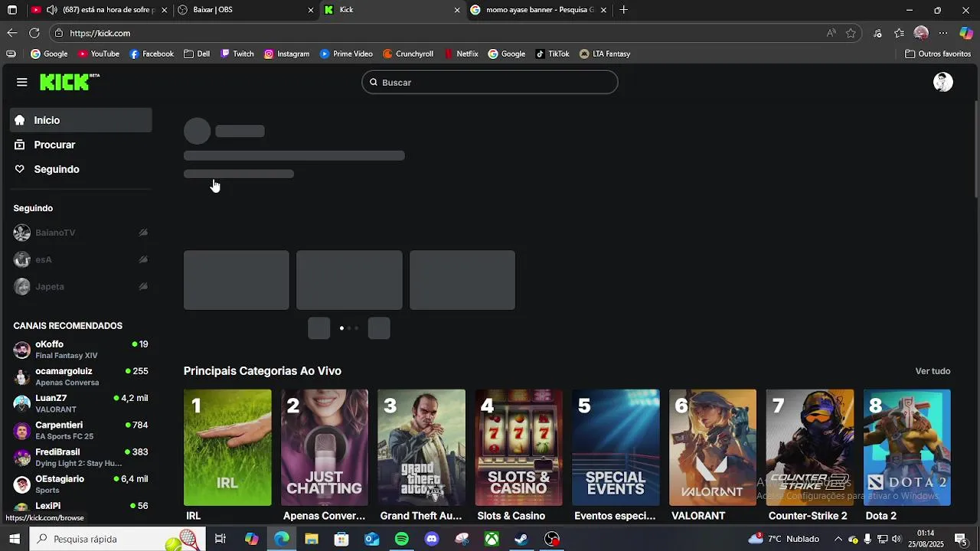Open the read aloud icon in address bar
Viewport: 980px width, 551px height.
[831, 33]
